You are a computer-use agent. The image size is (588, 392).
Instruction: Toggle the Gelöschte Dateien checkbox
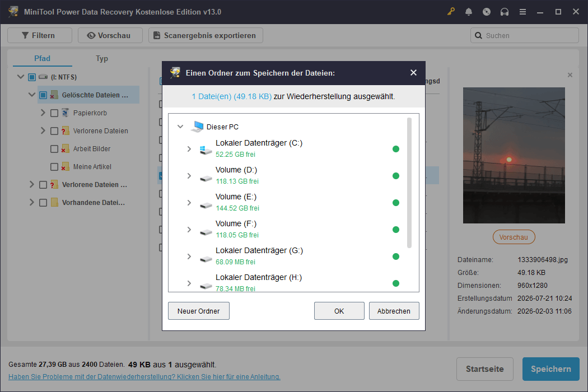coord(43,95)
